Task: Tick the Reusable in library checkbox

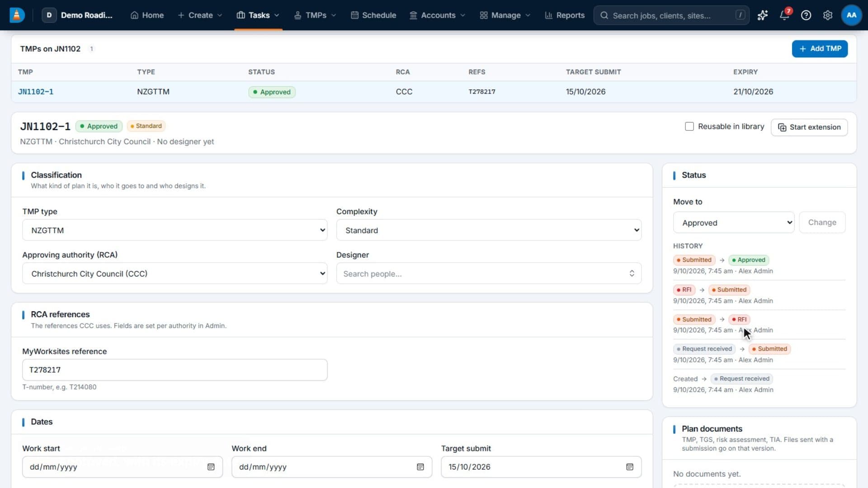Action: point(689,127)
